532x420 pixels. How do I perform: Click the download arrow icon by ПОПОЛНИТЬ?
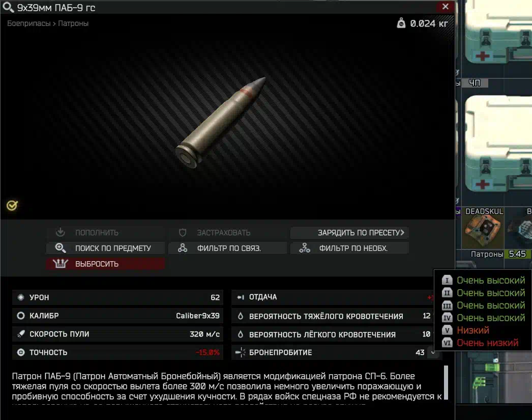pyautogui.click(x=61, y=232)
